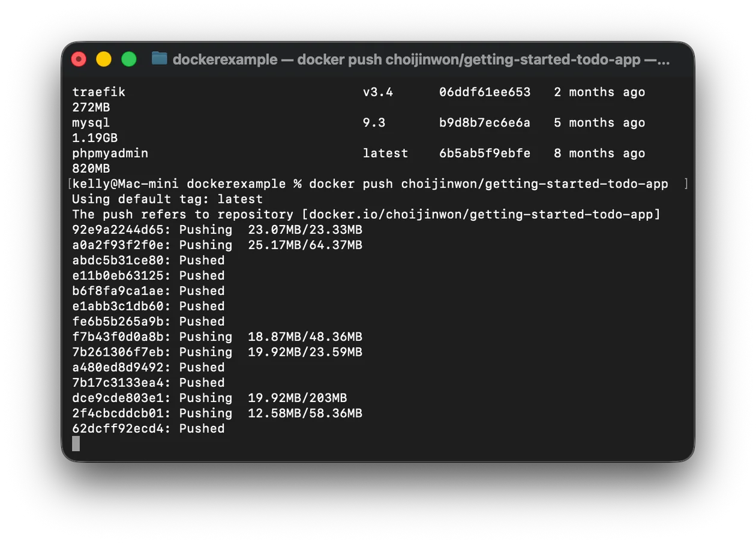This screenshot has width=756, height=543.
Task: Click the dce9cde803e1 progress 19.92MB/203MB
Action: [x=297, y=398]
